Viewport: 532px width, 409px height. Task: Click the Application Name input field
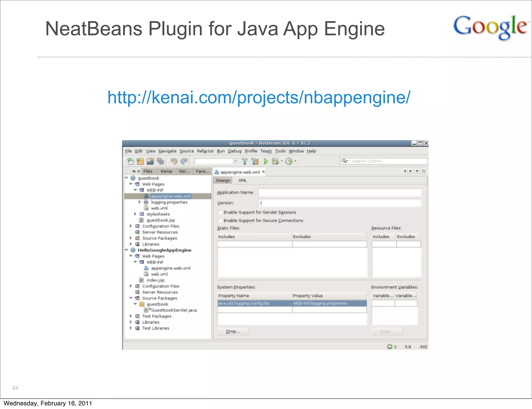[x=340, y=192]
